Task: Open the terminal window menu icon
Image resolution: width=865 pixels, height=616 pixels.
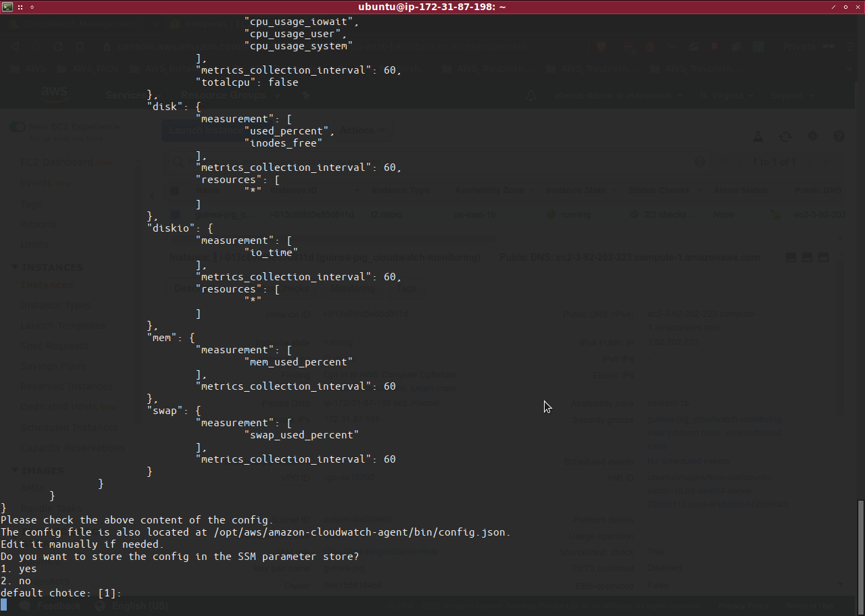Action: (x=7, y=7)
